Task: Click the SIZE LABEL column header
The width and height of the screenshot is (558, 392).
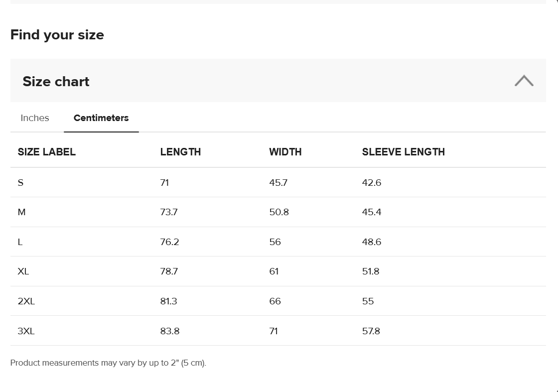Action: (47, 152)
